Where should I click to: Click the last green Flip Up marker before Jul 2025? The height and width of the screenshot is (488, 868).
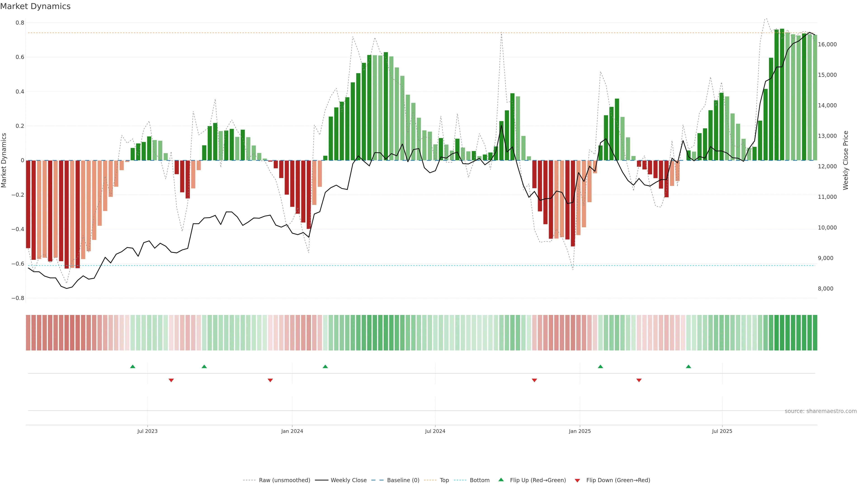pos(688,366)
